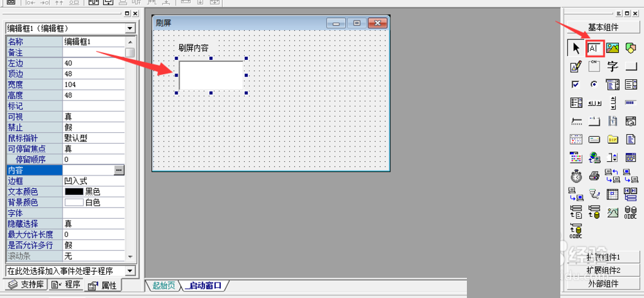Close the component toolbox panel

coord(635,14)
